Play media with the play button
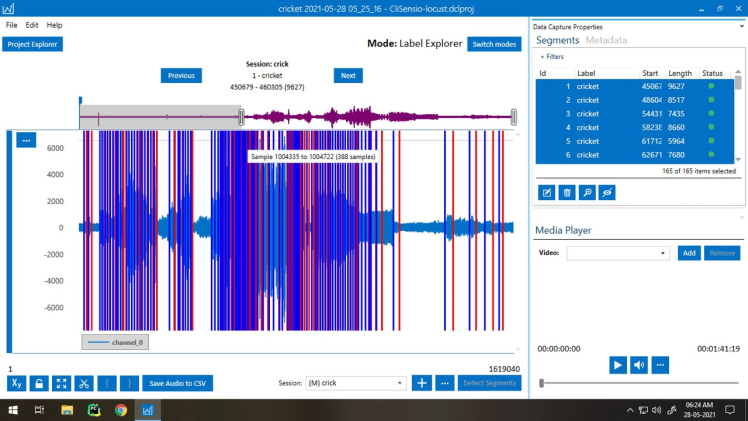The height and width of the screenshot is (421, 748). click(x=618, y=365)
